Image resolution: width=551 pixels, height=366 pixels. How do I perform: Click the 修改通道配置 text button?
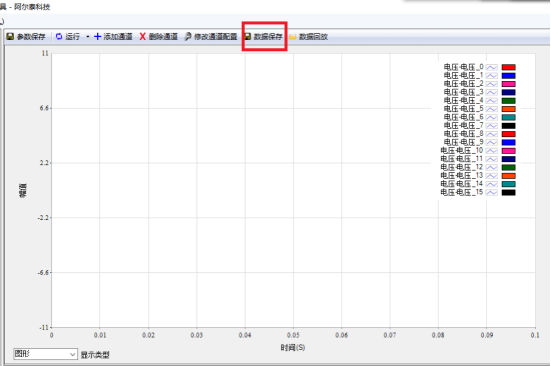215,37
